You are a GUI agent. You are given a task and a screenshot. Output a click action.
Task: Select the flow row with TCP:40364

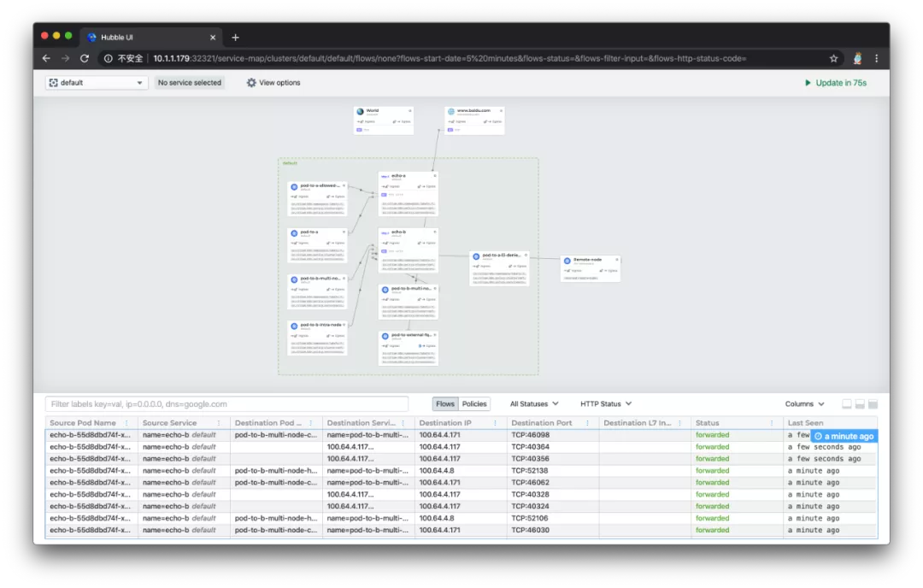pyautogui.click(x=461, y=447)
